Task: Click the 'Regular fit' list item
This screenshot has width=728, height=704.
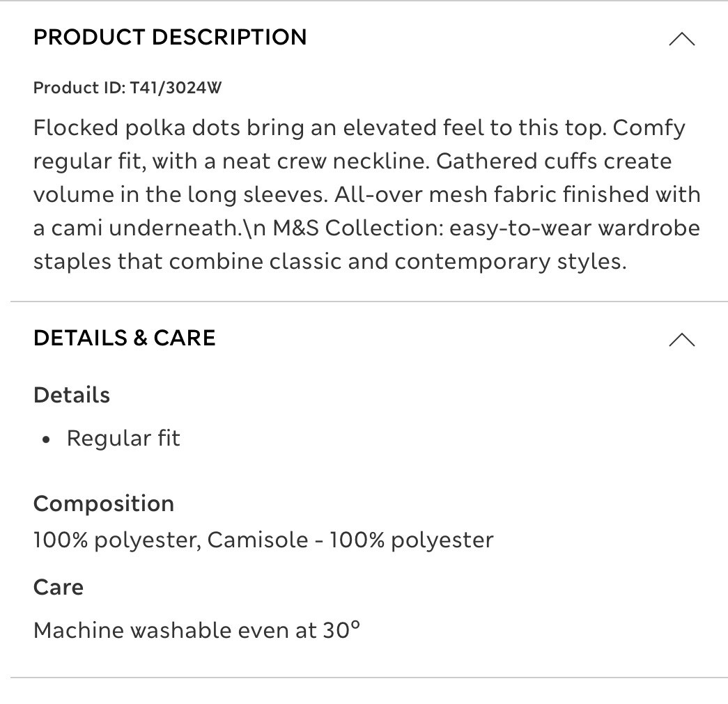Action: [123, 438]
